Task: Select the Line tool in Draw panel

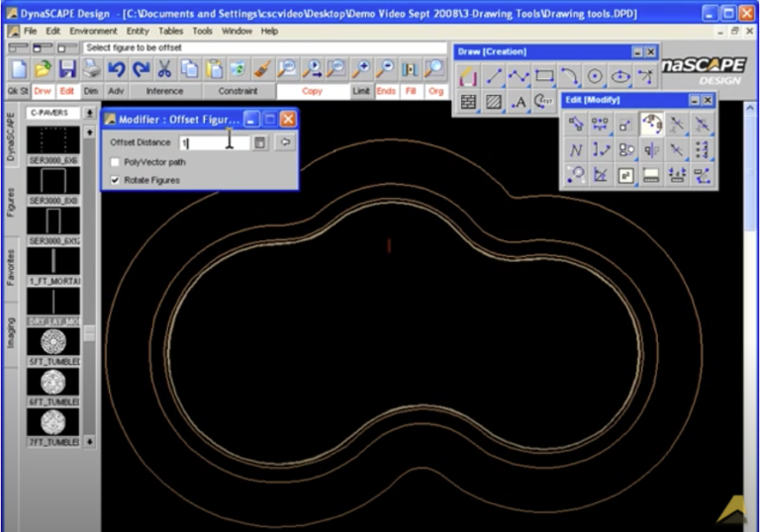Action: (x=494, y=76)
